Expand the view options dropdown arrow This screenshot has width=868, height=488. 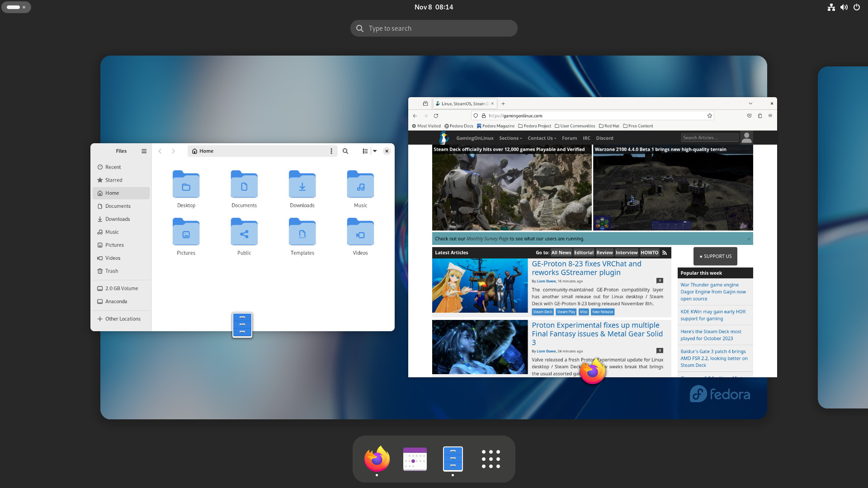pyautogui.click(x=375, y=151)
